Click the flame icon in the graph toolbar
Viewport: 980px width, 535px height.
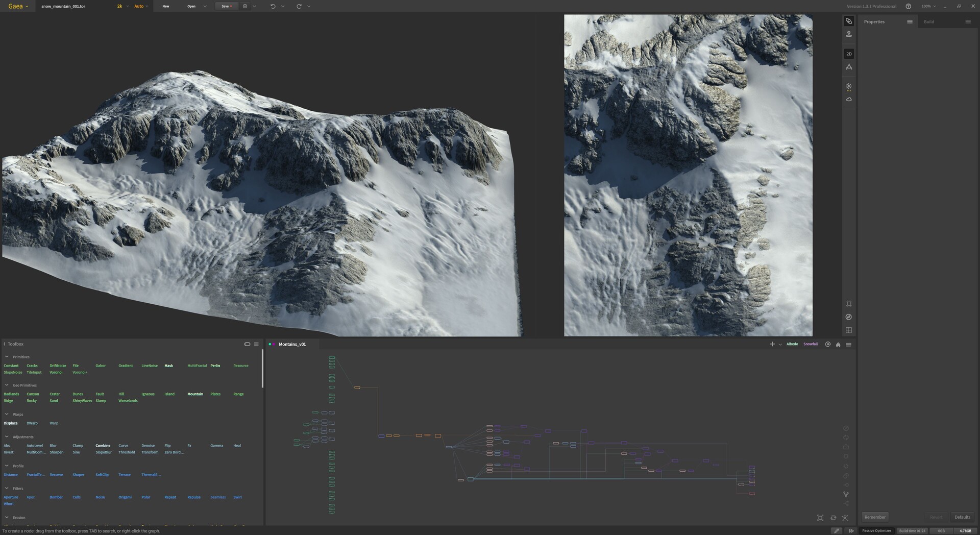click(838, 344)
